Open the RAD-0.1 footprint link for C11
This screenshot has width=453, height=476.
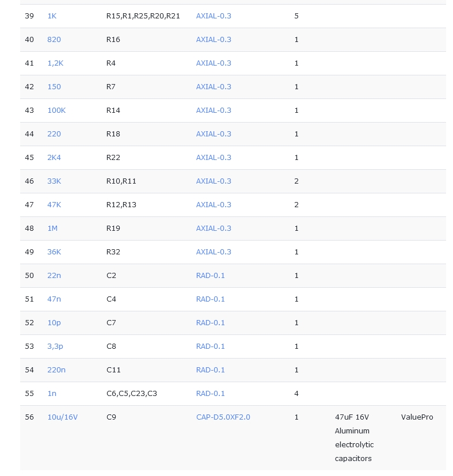(x=211, y=370)
